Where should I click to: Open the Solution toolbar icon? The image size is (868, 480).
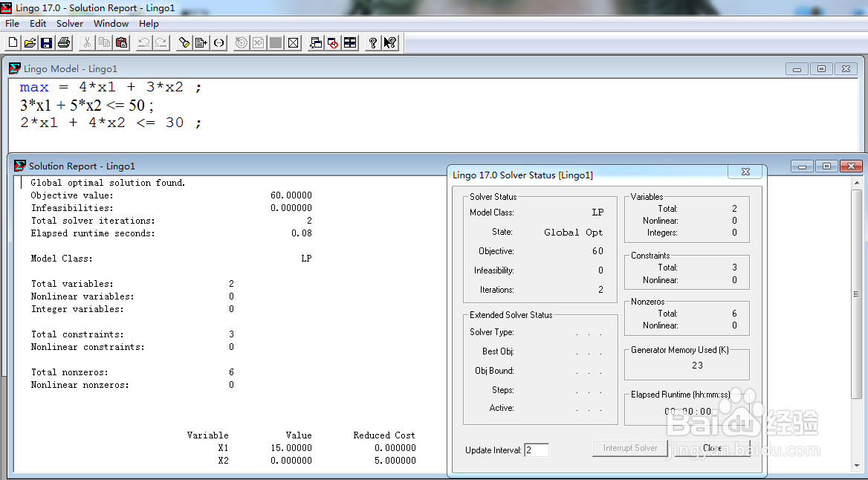tap(259, 42)
